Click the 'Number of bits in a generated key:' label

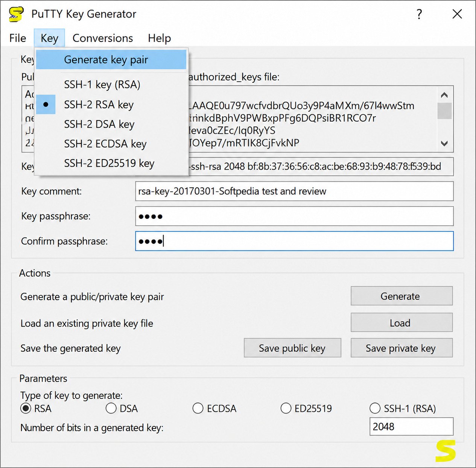[x=92, y=428]
